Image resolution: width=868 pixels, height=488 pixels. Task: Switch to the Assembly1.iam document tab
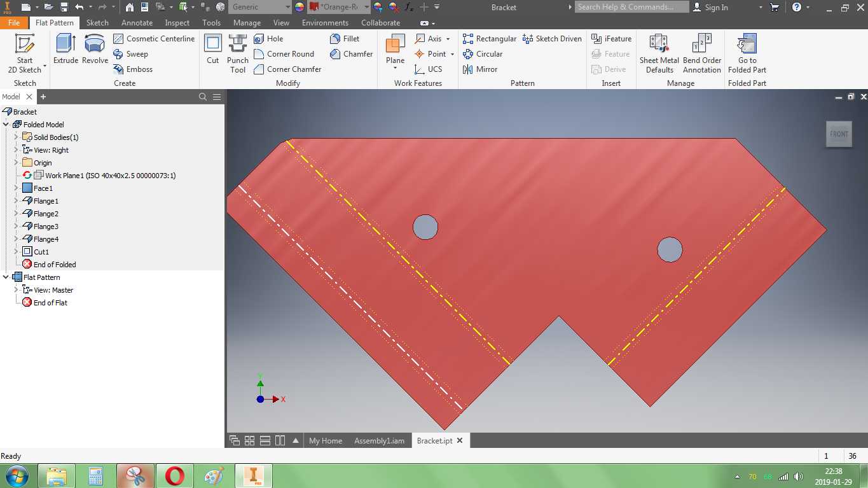[x=379, y=441]
